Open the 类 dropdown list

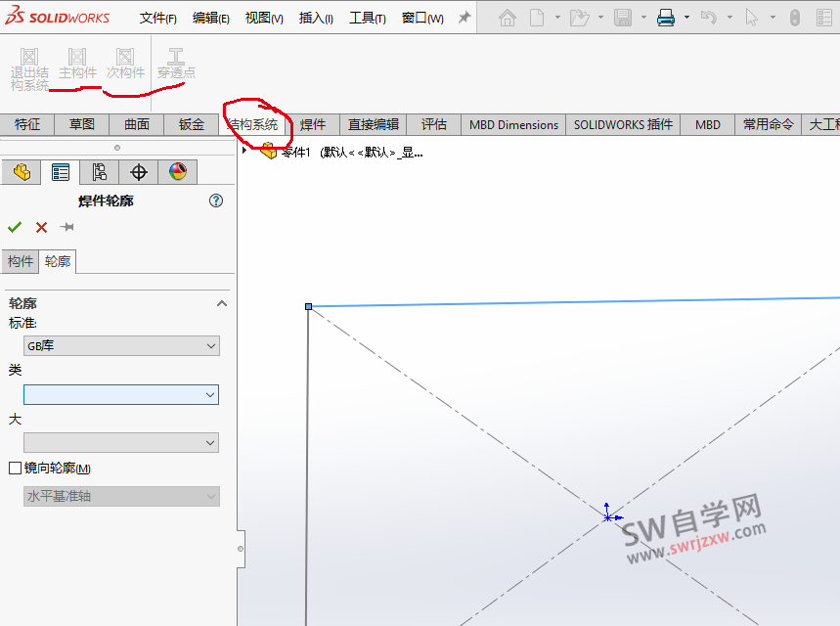point(120,394)
